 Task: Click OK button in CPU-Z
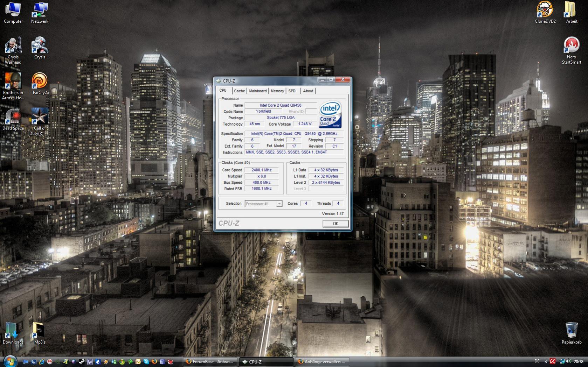[x=335, y=224]
